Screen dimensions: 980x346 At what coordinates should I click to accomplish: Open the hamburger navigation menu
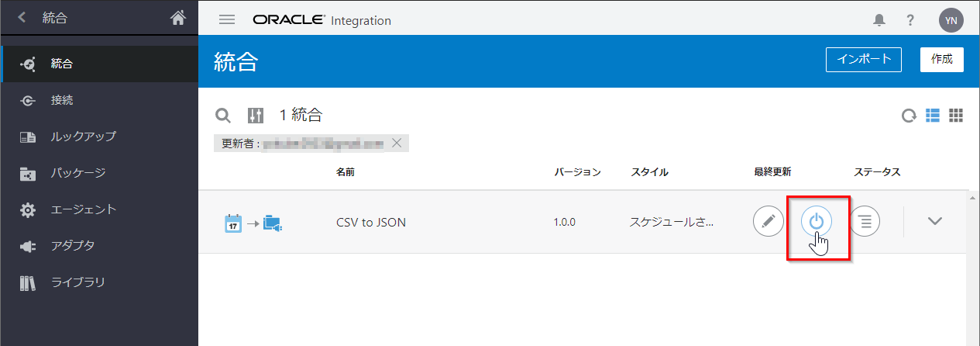[227, 20]
